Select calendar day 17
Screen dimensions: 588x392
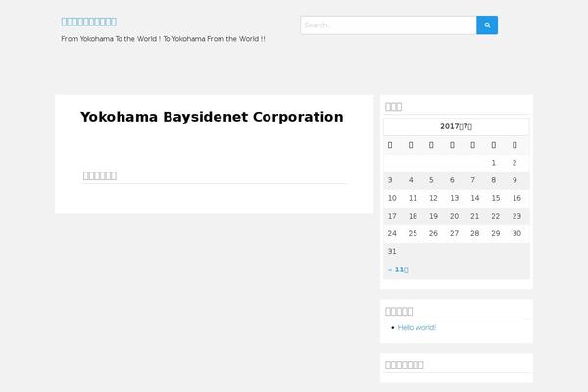392,216
